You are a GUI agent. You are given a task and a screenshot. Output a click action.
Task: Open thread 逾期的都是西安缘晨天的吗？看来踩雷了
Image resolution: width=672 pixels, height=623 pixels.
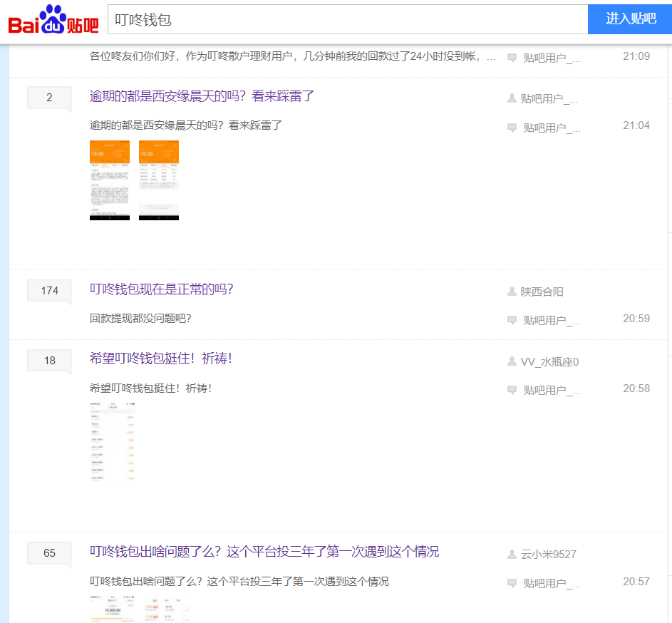(x=202, y=96)
